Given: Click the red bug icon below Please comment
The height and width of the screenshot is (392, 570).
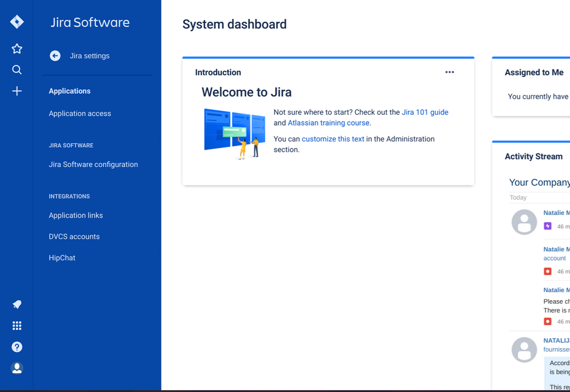Looking at the screenshot, I should (547, 321).
